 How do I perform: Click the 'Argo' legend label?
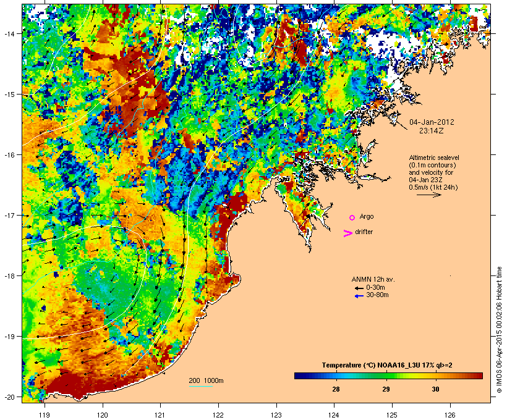coord(367,216)
